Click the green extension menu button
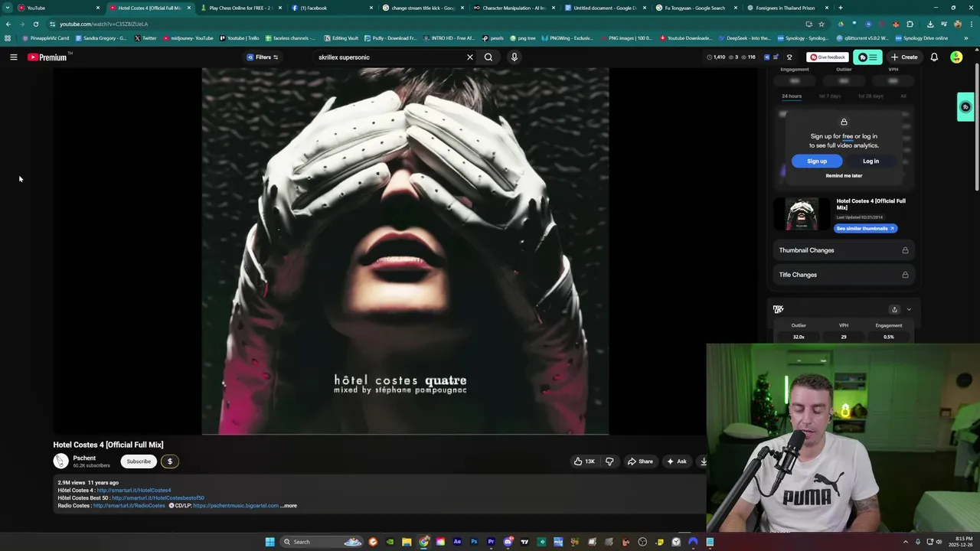 point(867,57)
